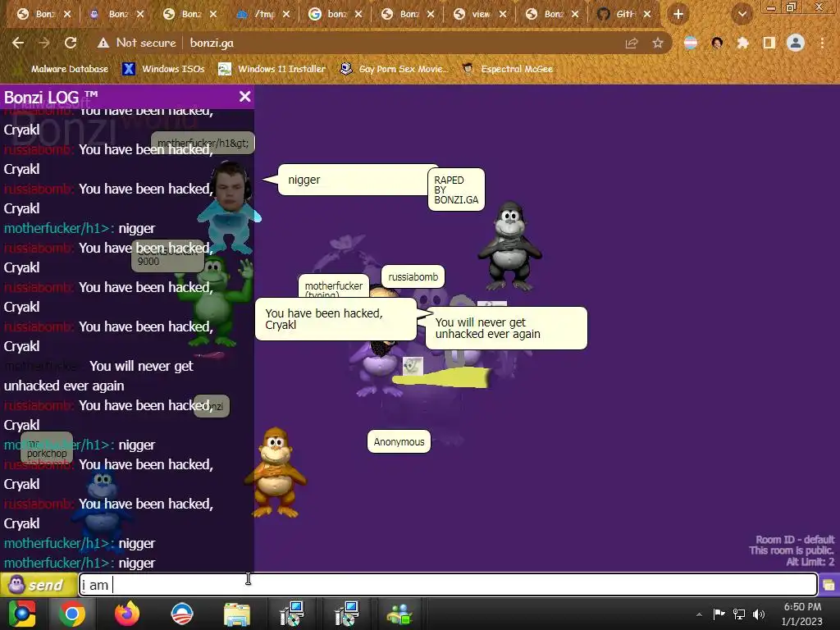
Task: Open the Not secure site info
Action: tap(137, 43)
